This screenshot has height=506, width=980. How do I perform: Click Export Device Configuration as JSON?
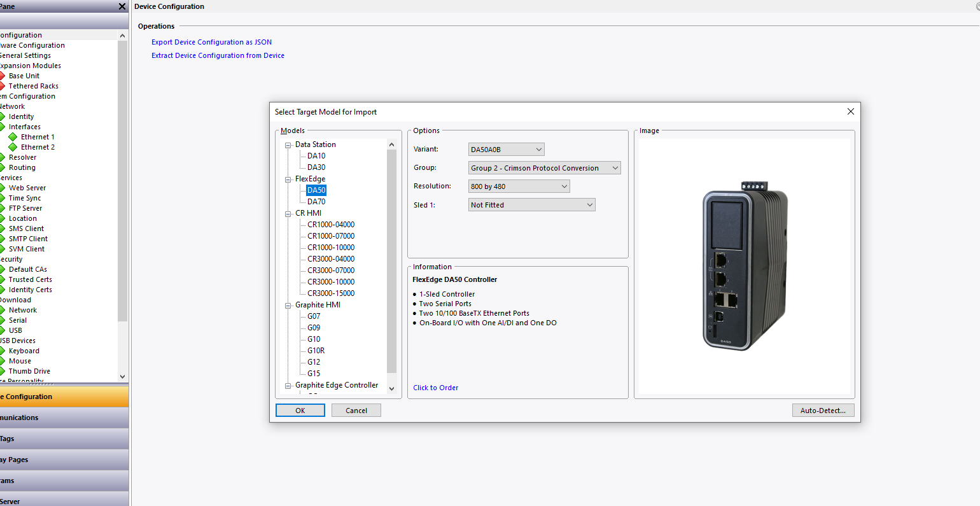click(x=211, y=42)
